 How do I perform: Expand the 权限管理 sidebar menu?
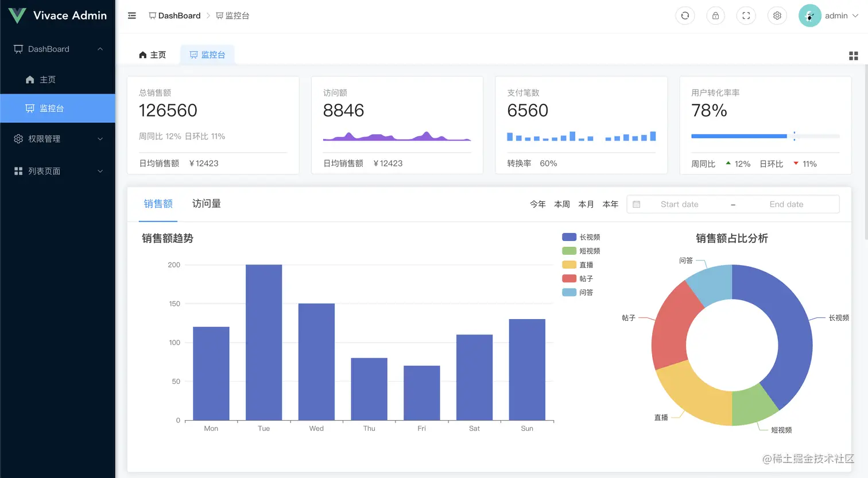click(57, 139)
